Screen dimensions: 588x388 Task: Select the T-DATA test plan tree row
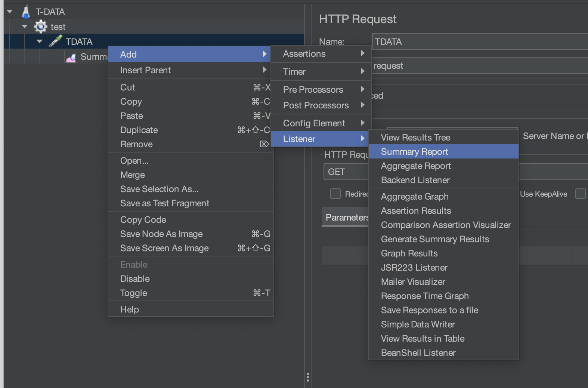coord(154,12)
